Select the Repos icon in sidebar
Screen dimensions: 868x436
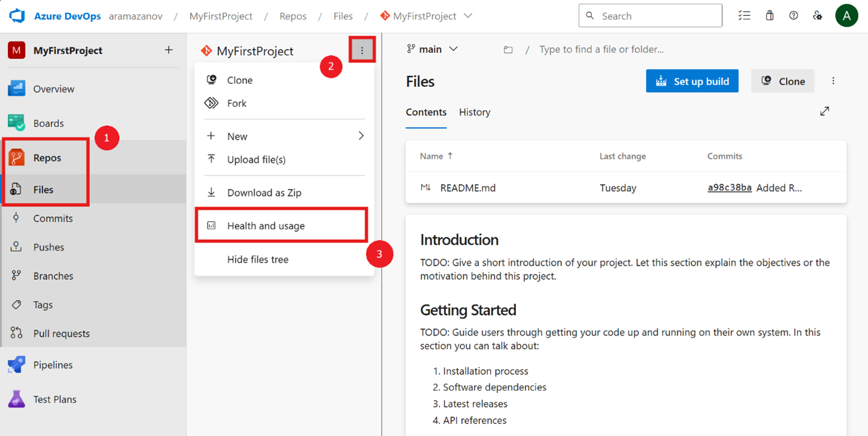16,157
